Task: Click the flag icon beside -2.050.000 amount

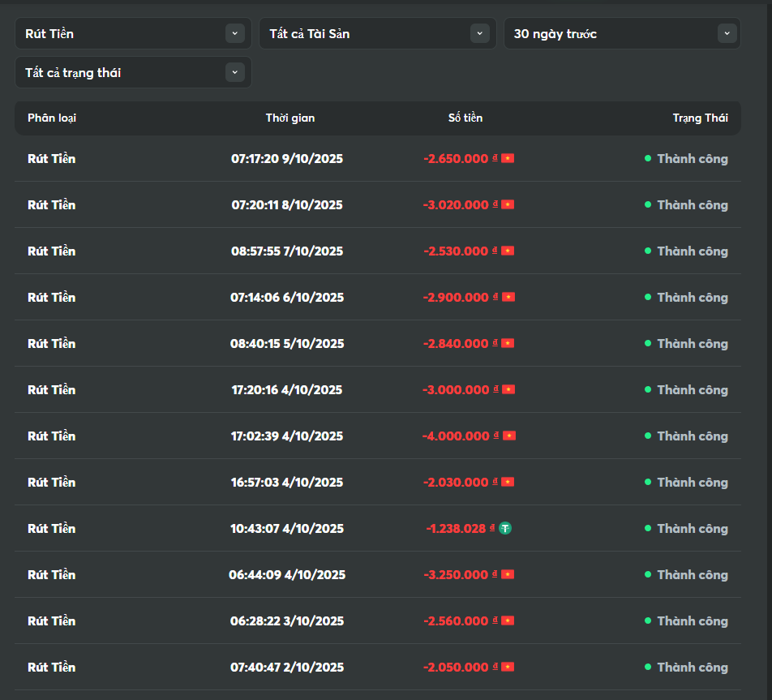Action: pos(508,667)
